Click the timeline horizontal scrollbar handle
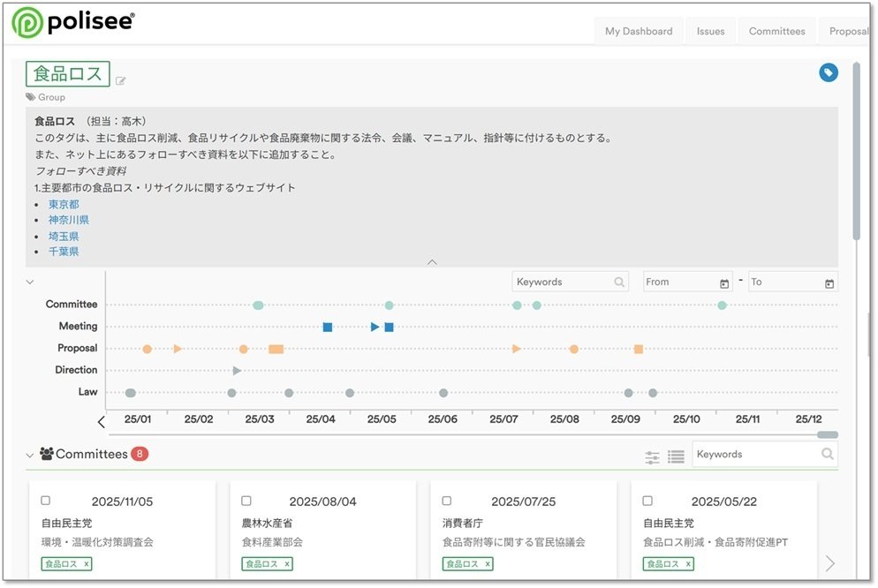 (x=828, y=434)
